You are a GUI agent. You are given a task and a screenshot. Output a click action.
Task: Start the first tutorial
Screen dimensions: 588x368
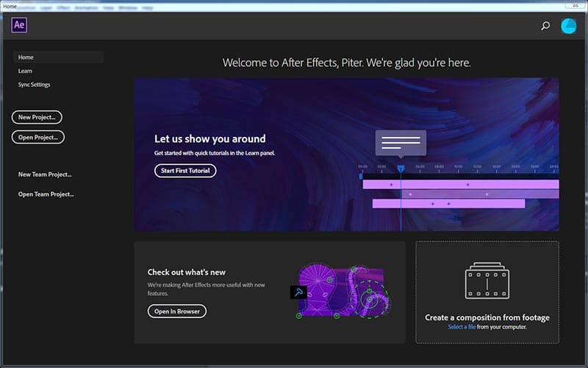coord(185,171)
